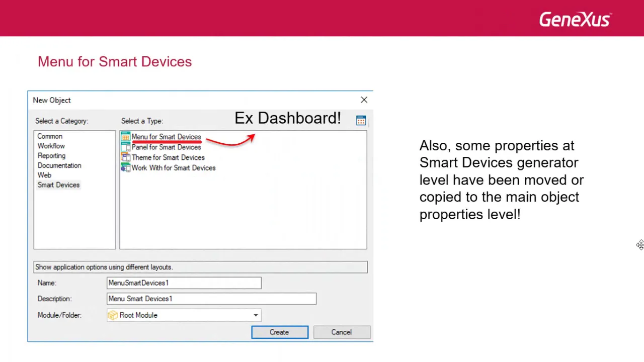Choose Panel for Smart Devices type
The width and height of the screenshot is (644, 362).
pyautogui.click(x=166, y=147)
